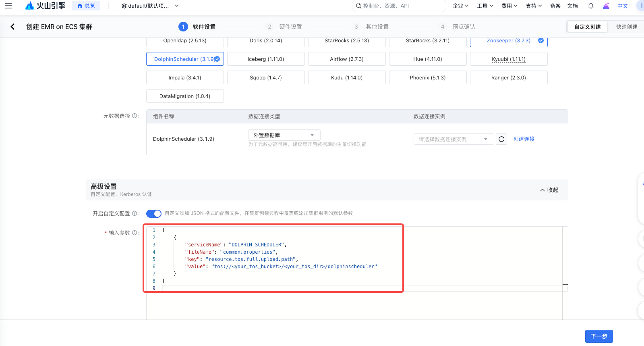Refresh the data connection instance list
Viewport: 644px width, 346px height.
pyautogui.click(x=501, y=139)
